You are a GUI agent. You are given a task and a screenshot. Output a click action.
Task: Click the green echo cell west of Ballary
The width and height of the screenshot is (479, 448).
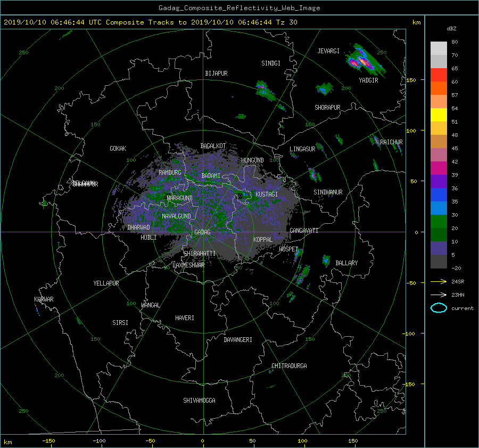[x=326, y=260]
